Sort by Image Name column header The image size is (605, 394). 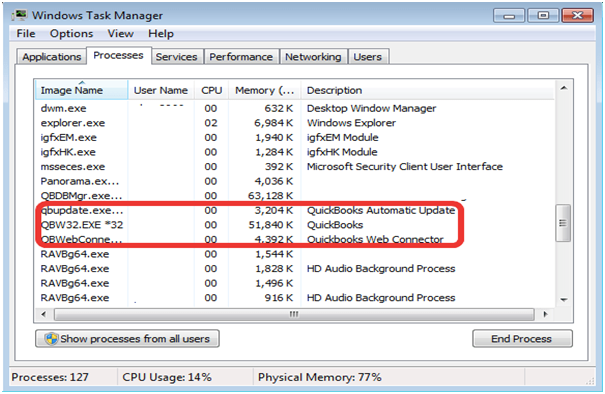pos(81,90)
